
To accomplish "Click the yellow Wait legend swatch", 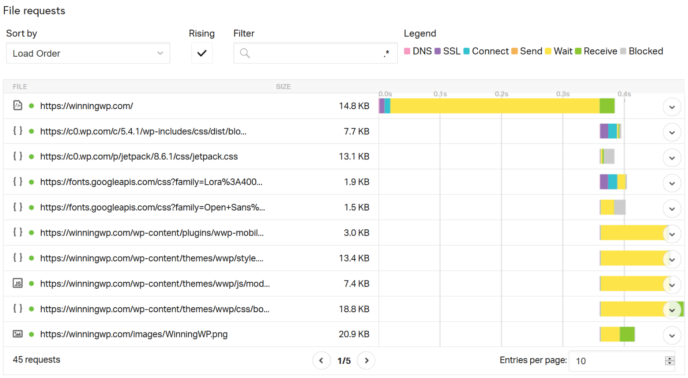I will tap(548, 51).
